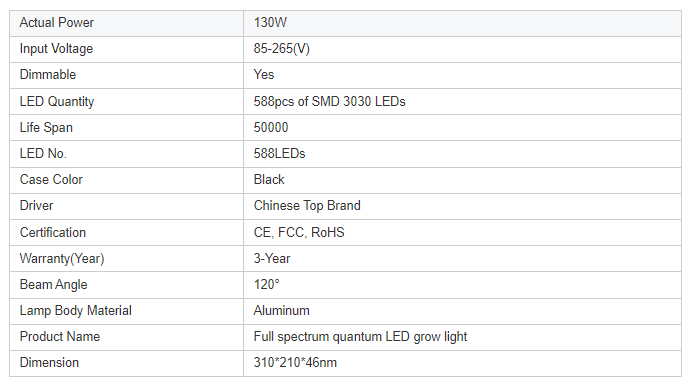Select the CE, FCC, RoHS certification text
This screenshot has height=390, width=692.
pos(299,232)
